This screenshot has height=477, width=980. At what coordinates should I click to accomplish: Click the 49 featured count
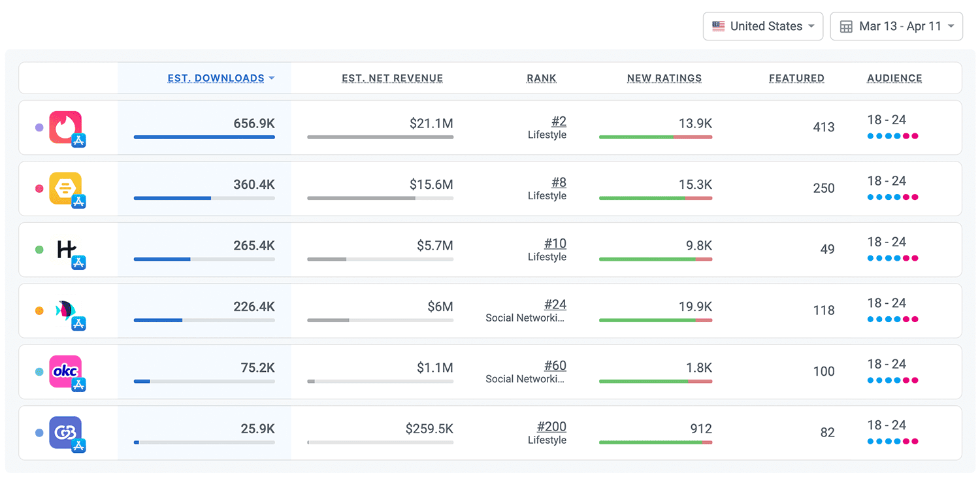pos(827,249)
